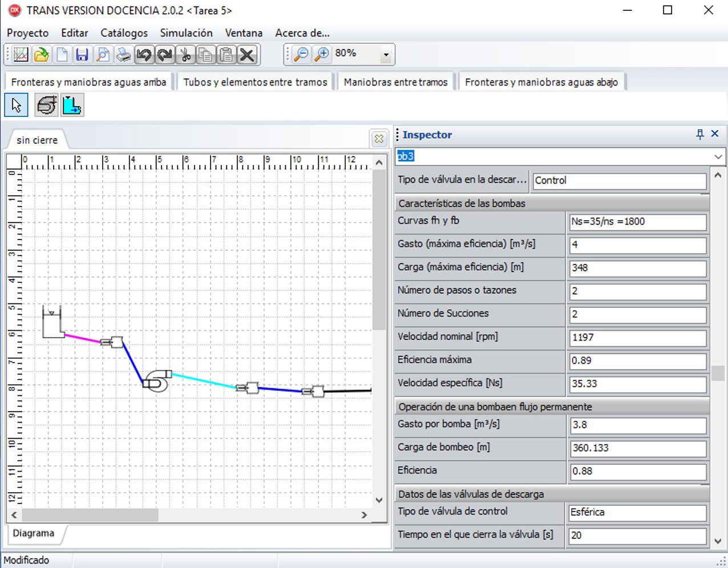Viewport: 728px width, 568px height.
Task: Select the 'sin cierre' document tab
Action: [37, 140]
